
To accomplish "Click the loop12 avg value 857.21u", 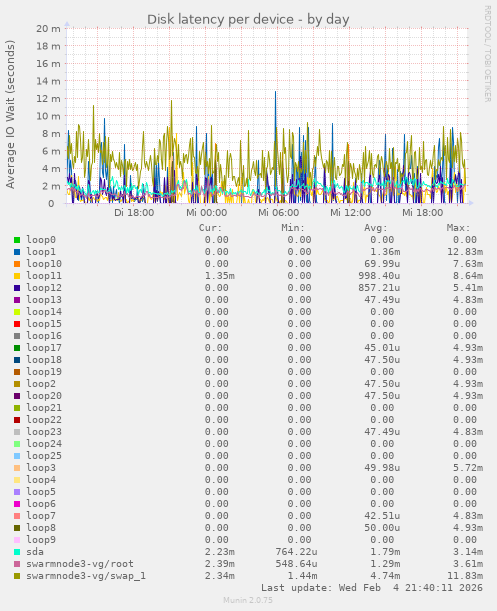I will (x=379, y=288).
